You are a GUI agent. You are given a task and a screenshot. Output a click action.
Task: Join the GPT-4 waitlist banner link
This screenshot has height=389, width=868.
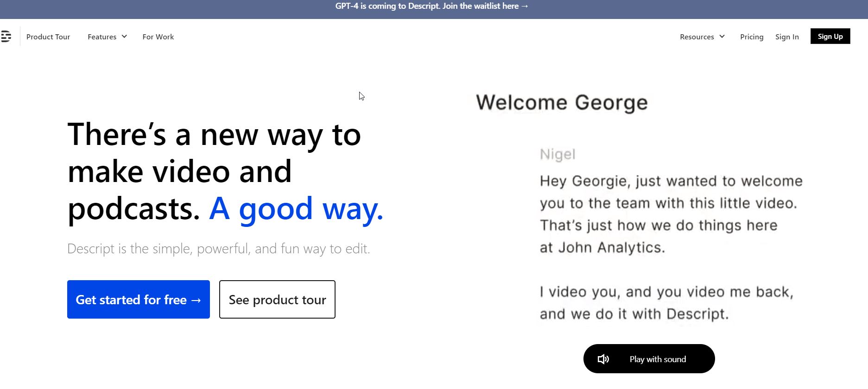tap(431, 6)
